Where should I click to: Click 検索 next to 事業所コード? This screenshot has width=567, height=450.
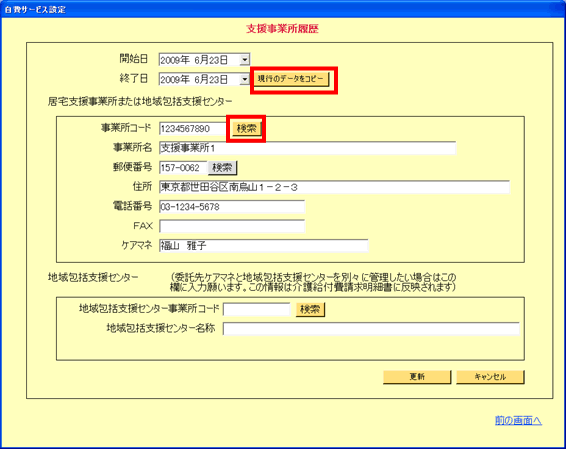pyautogui.click(x=246, y=128)
